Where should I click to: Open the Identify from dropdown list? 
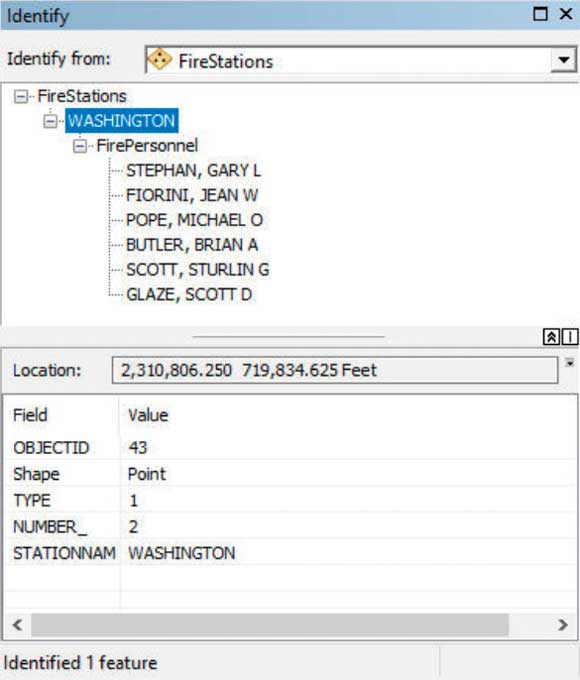564,60
